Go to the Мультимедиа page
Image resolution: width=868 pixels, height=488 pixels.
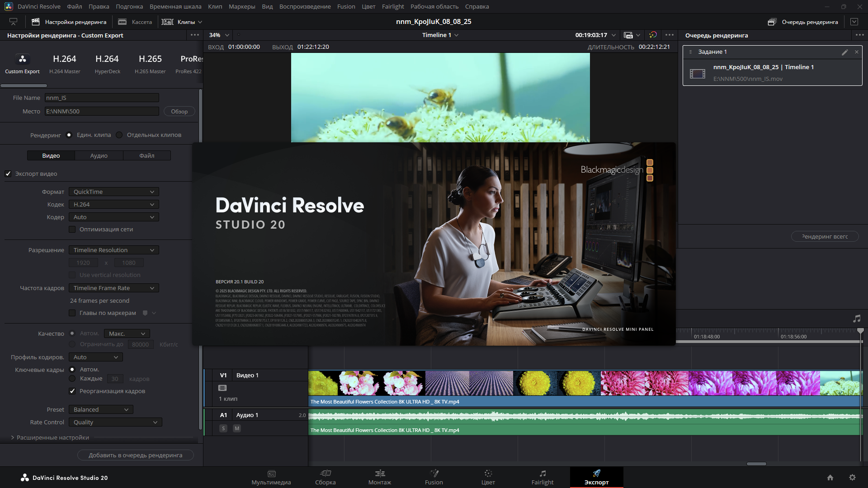271,478
